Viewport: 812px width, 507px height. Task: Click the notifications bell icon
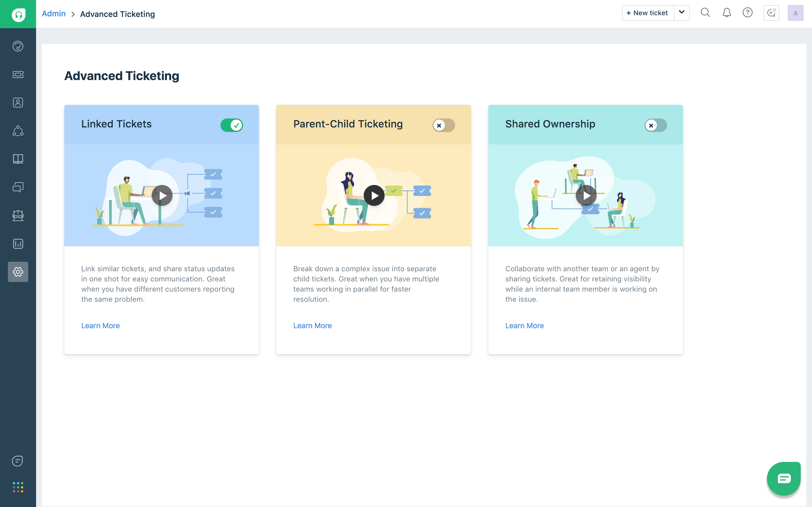coord(727,13)
